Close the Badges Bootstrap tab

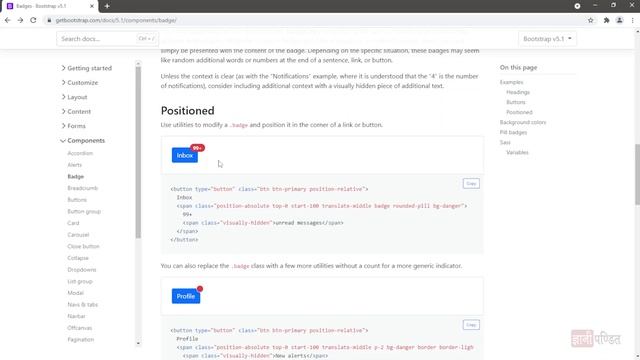coord(92,6)
